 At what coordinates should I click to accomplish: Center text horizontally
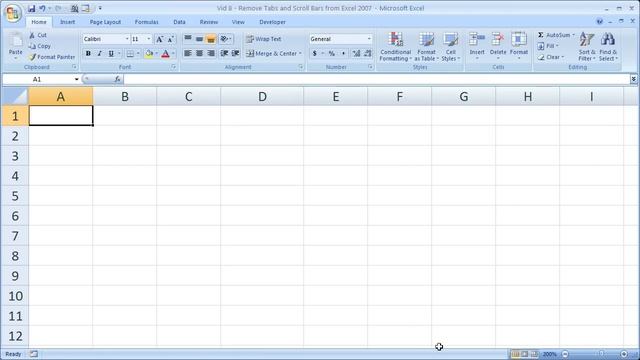point(199,53)
